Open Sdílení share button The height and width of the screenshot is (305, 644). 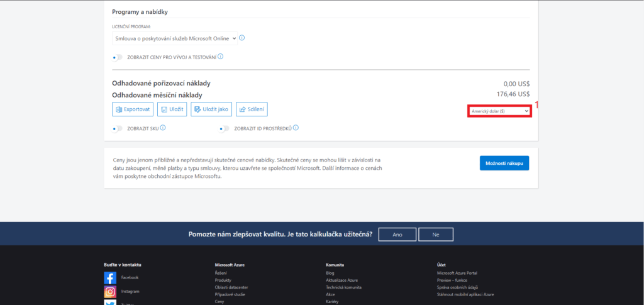pyautogui.click(x=252, y=109)
